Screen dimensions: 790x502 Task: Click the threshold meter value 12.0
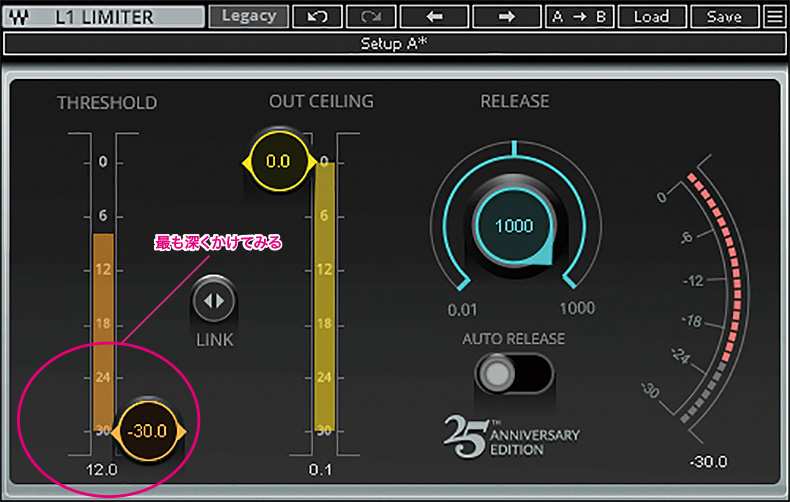(101, 470)
